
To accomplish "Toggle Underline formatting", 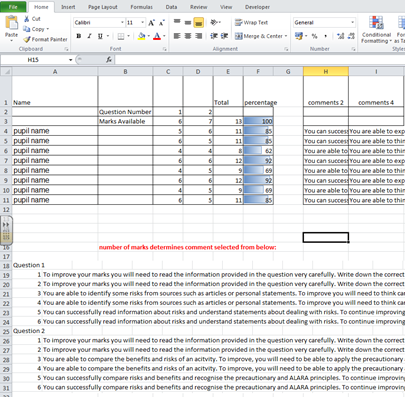I will click(x=100, y=36).
